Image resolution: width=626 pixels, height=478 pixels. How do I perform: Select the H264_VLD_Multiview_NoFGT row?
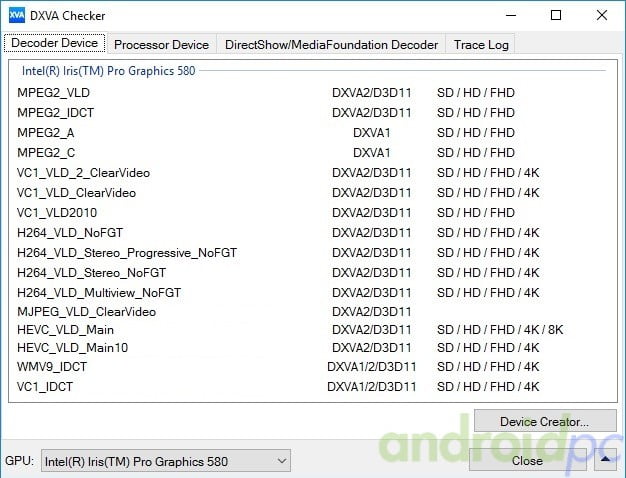point(313,292)
